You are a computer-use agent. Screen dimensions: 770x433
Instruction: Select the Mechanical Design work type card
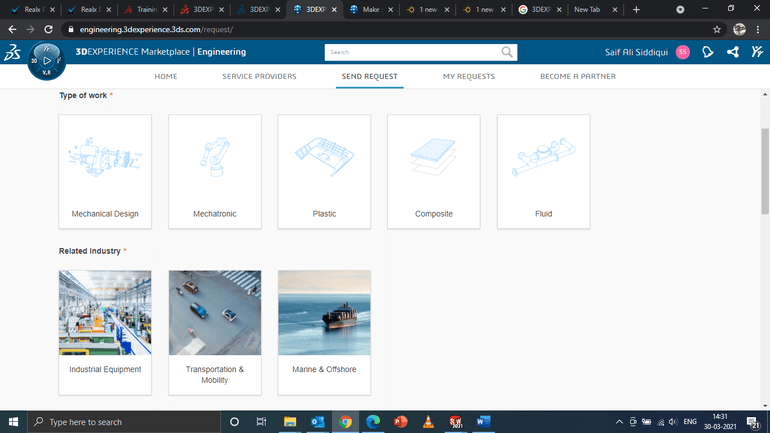105,172
